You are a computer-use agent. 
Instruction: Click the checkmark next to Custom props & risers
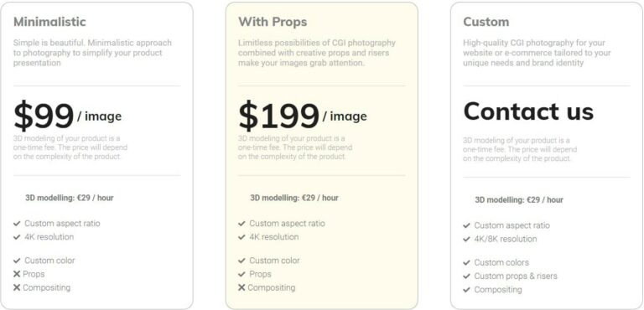click(466, 276)
